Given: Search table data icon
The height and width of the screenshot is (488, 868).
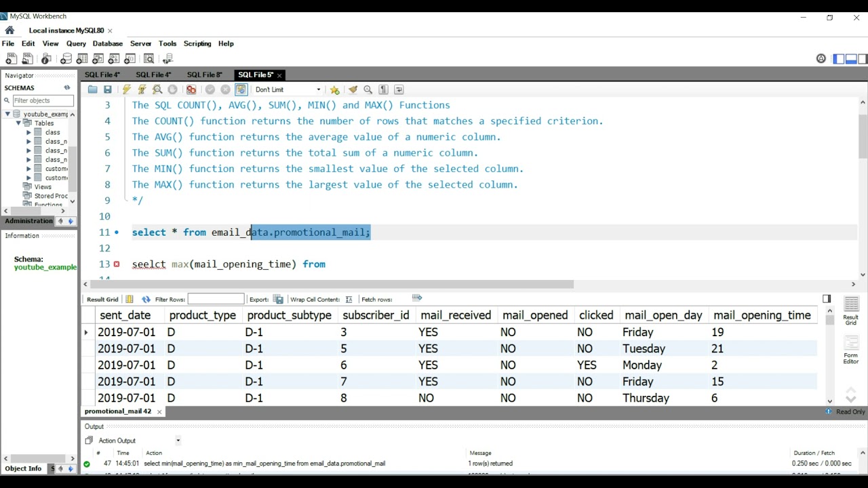Looking at the screenshot, I should 149,59.
